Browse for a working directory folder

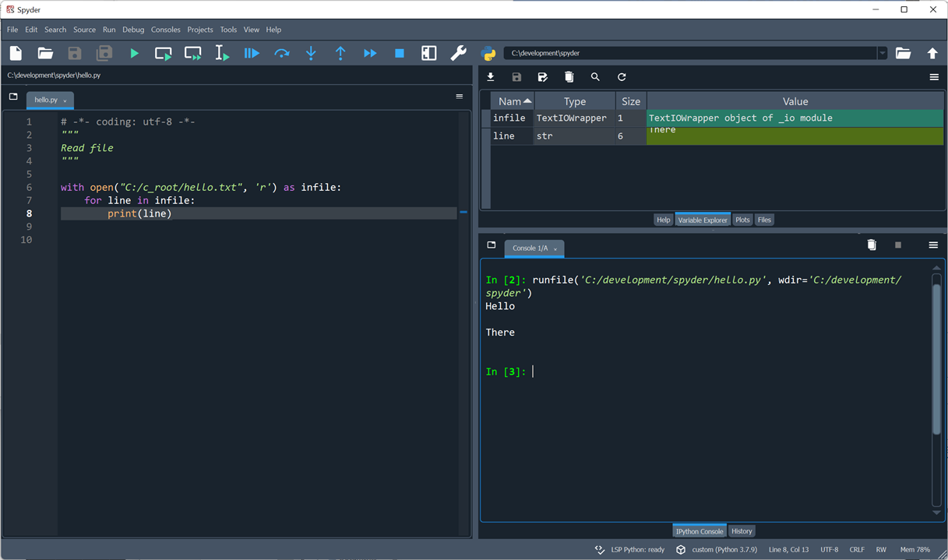[903, 54]
